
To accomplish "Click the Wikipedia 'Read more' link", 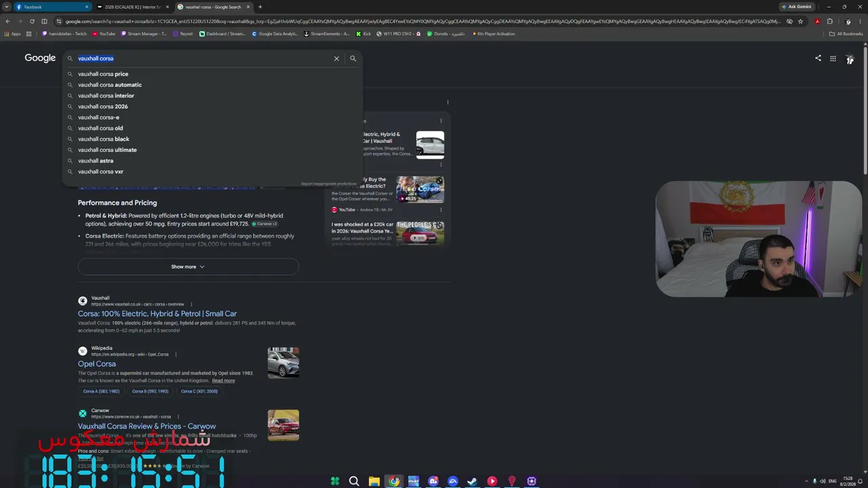I will pos(223,381).
